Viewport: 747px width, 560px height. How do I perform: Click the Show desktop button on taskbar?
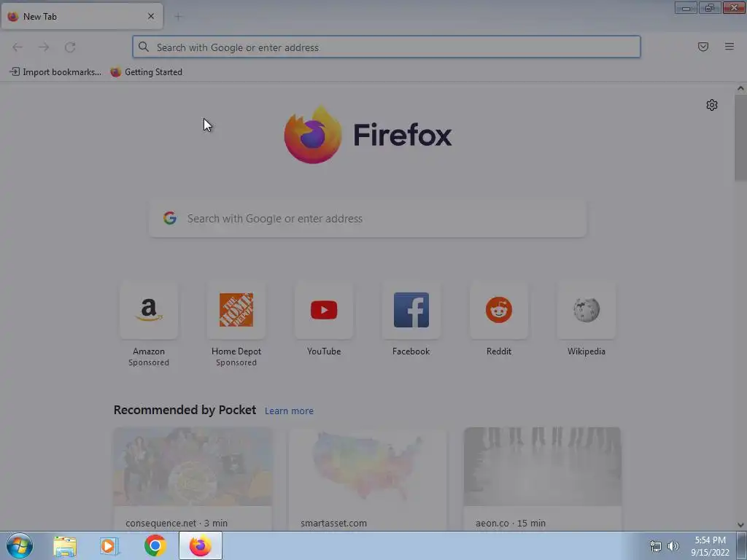click(x=742, y=545)
